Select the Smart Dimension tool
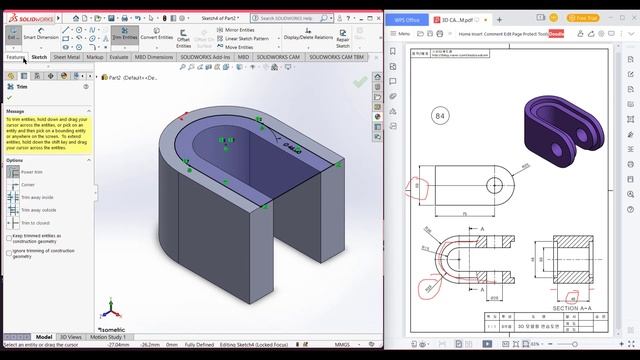 pyautogui.click(x=41, y=34)
